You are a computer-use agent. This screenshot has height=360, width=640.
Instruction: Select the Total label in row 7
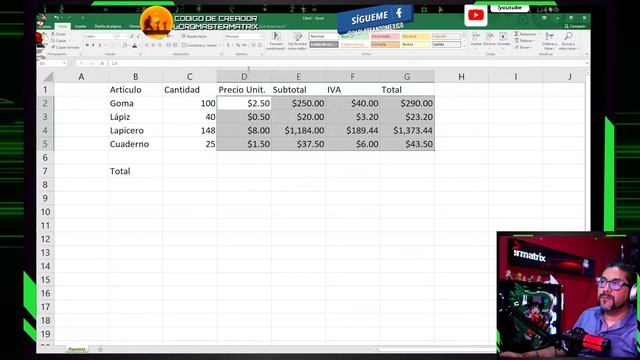click(x=120, y=171)
